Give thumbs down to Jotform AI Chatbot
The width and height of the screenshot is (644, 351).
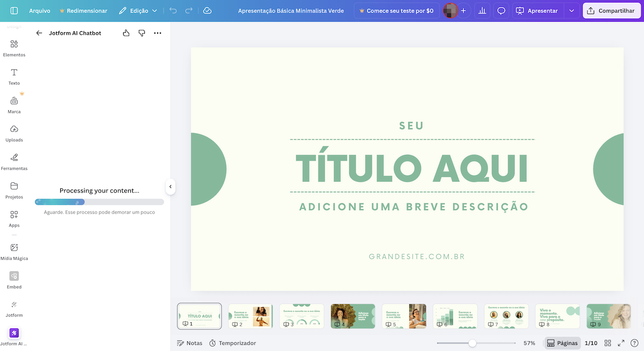pyautogui.click(x=141, y=32)
